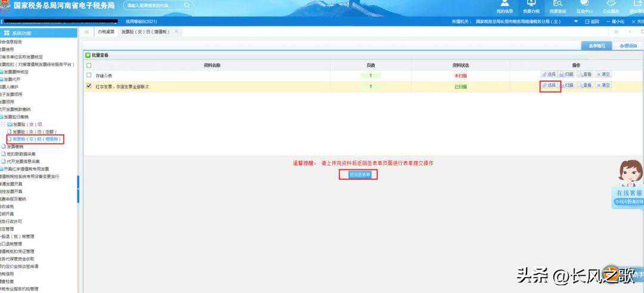Switch to the 办理须知 tab
This screenshot has width=644, height=293.
(x=628, y=45)
